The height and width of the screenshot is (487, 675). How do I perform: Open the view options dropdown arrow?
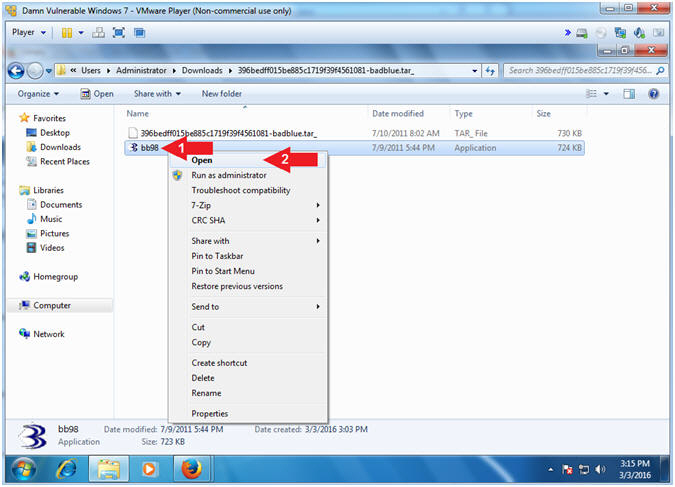(x=606, y=93)
